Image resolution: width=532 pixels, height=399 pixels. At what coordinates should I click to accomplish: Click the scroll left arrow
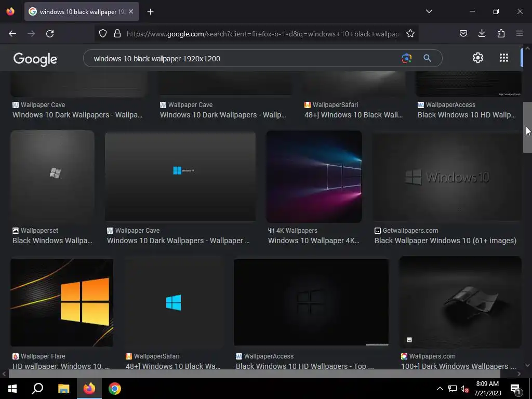4,374
